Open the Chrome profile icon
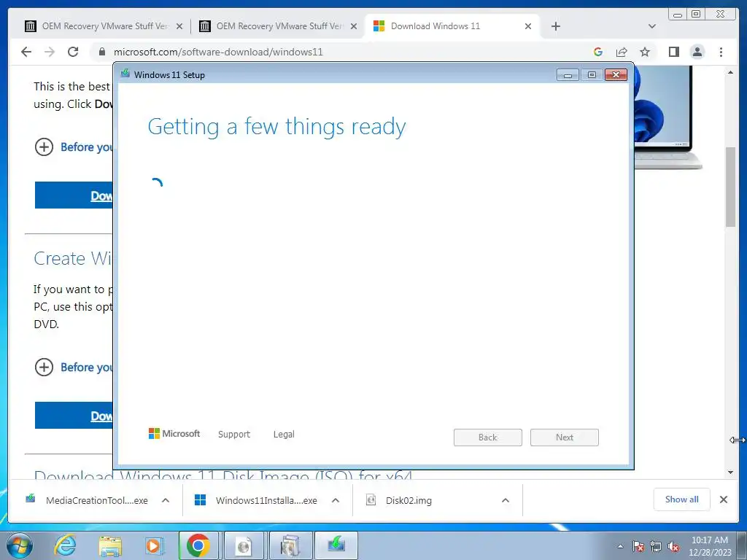747x560 pixels. (697, 52)
